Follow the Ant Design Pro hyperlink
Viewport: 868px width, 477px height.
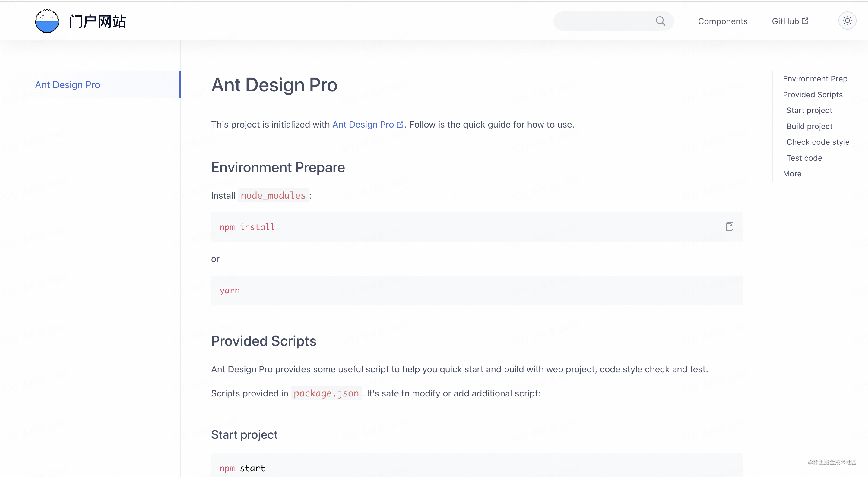(x=363, y=124)
